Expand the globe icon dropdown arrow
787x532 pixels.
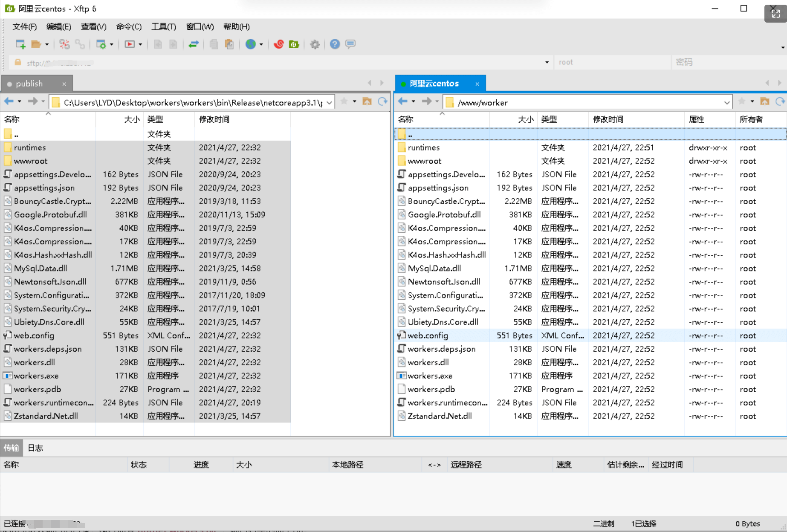pyautogui.click(x=261, y=44)
